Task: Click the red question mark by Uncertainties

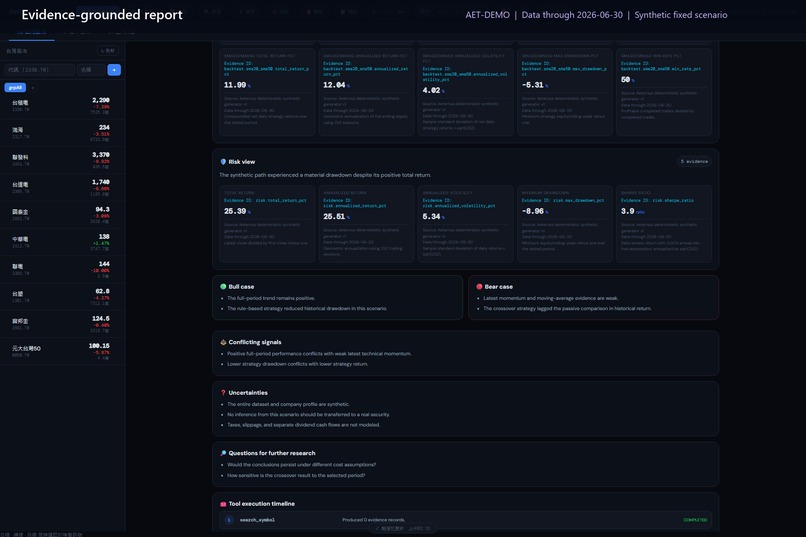Action: [223, 393]
